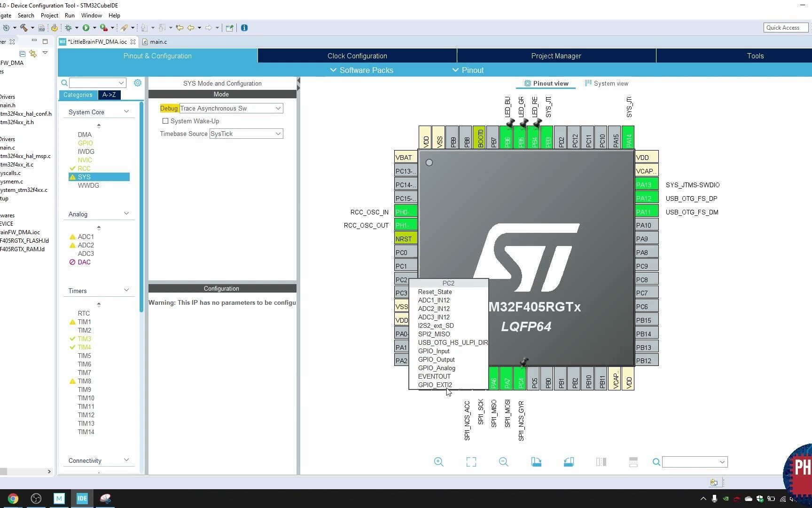The image size is (812, 508).
Task: Click the Quick Access field
Action: [x=786, y=28]
